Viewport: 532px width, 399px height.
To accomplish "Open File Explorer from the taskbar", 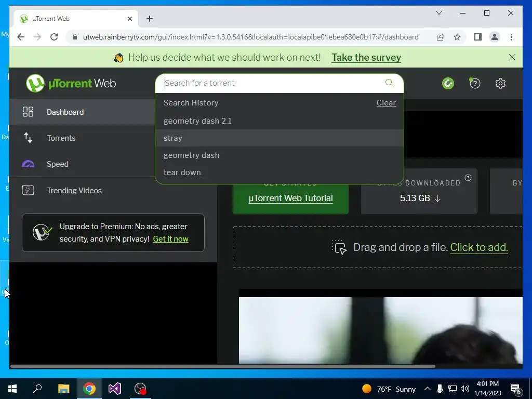I will pyautogui.click(x=63, y=389).
